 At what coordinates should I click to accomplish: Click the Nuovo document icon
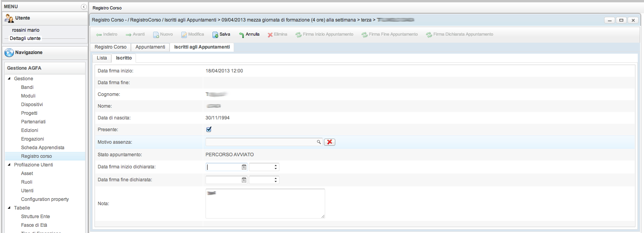156,35
